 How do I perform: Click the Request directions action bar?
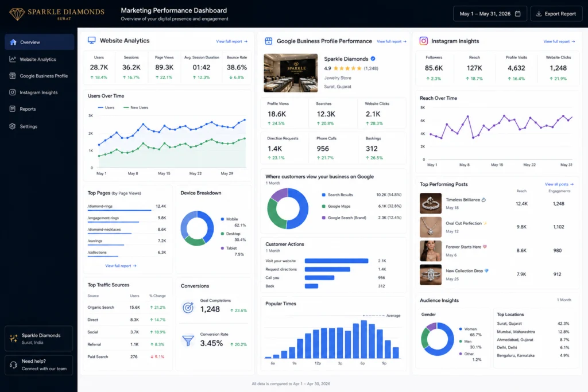click(x=327, y=269)
